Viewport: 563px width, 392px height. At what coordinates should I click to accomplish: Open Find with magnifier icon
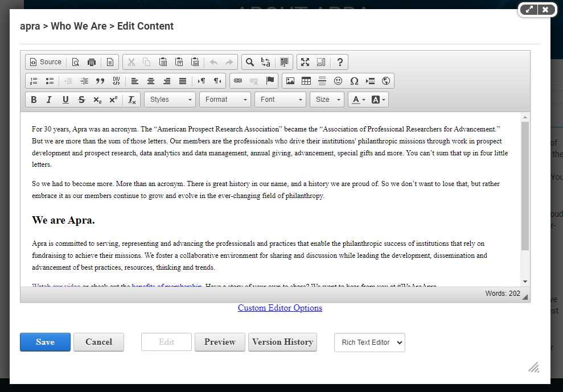250,62
